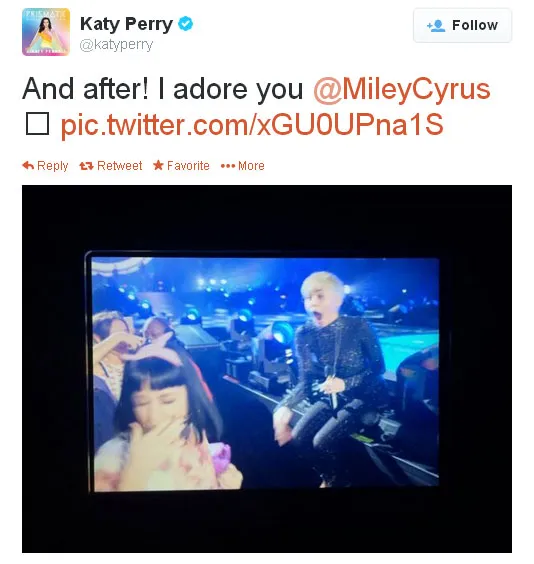The image size is (534, 564).
Task: Click the add-person icon in Follow button
Action: pyautogui.click(x=436, y=26)
